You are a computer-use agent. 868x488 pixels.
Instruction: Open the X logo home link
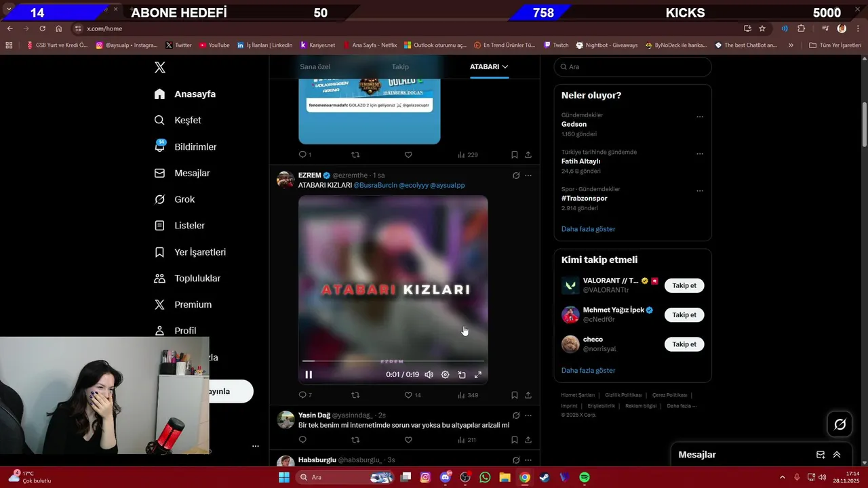(160, 67)
